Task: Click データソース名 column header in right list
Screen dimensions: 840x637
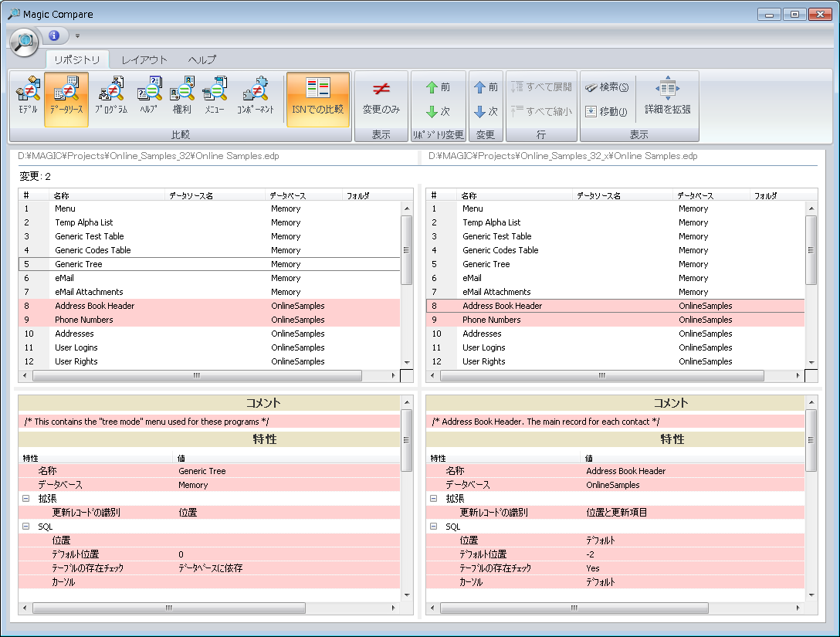Action: (622, 195)
